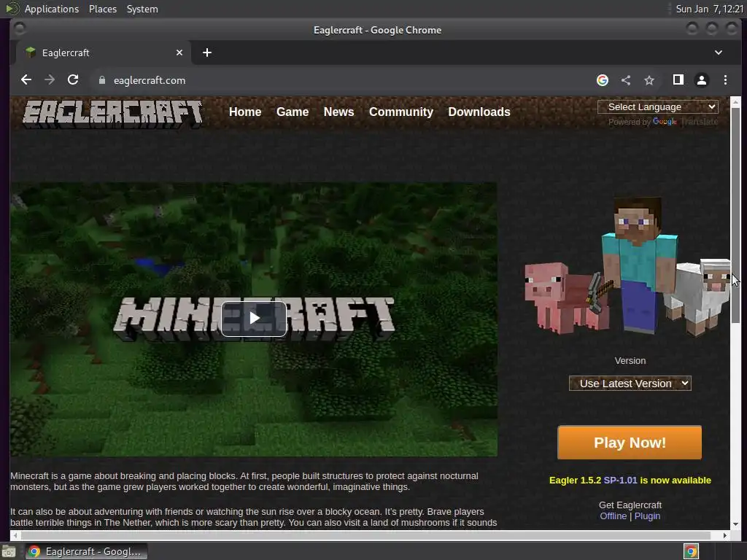The width and height of the screenshot is (747, 560).
Task: Click the show desktop icon in bottom panel
Action: (x=8, y=551)
